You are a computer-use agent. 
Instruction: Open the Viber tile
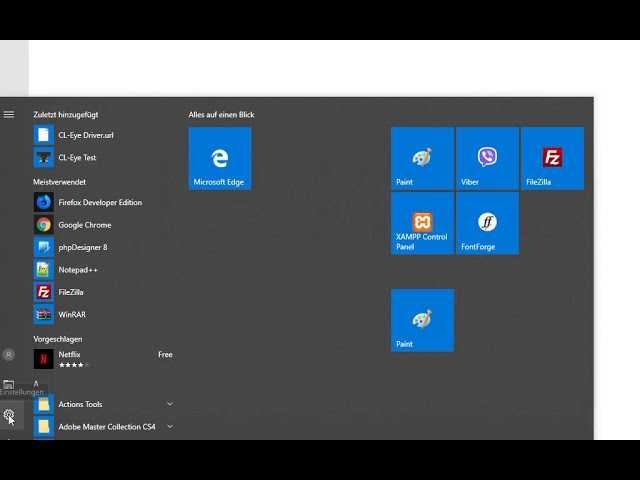tap(487, 158)
